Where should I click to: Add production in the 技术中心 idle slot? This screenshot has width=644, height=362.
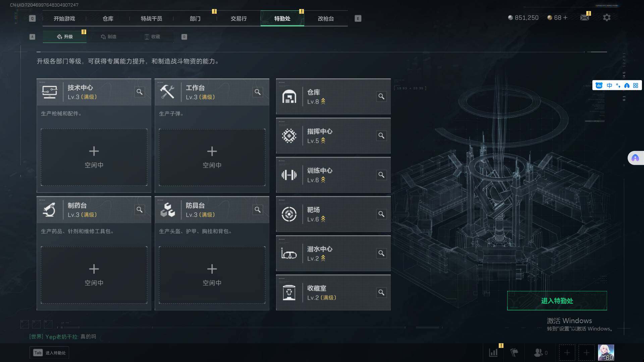(94, 157)
